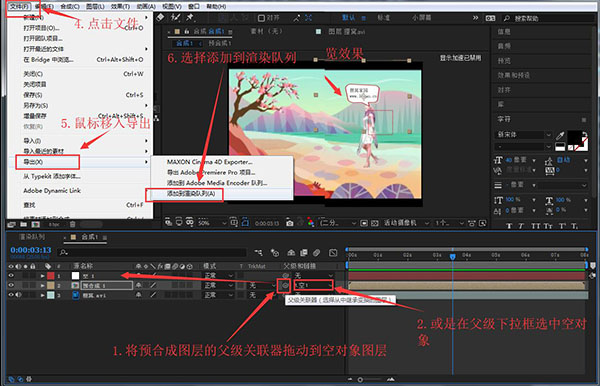The height and width of the screenshot is (386, 600).
Task: Open the 50% magnification dropdown
Action: (x=212, y=223)
